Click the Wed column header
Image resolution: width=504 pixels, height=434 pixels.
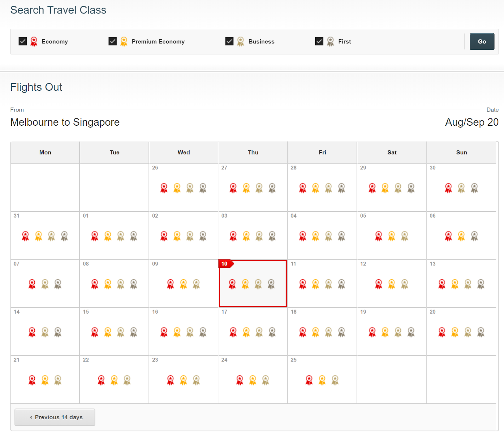tap(184, 152)
